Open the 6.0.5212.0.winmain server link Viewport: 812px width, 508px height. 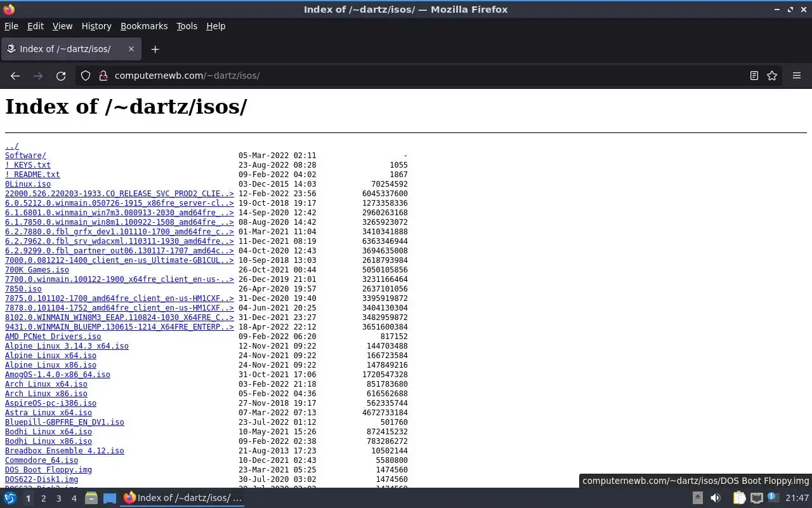tap(119, 203)
